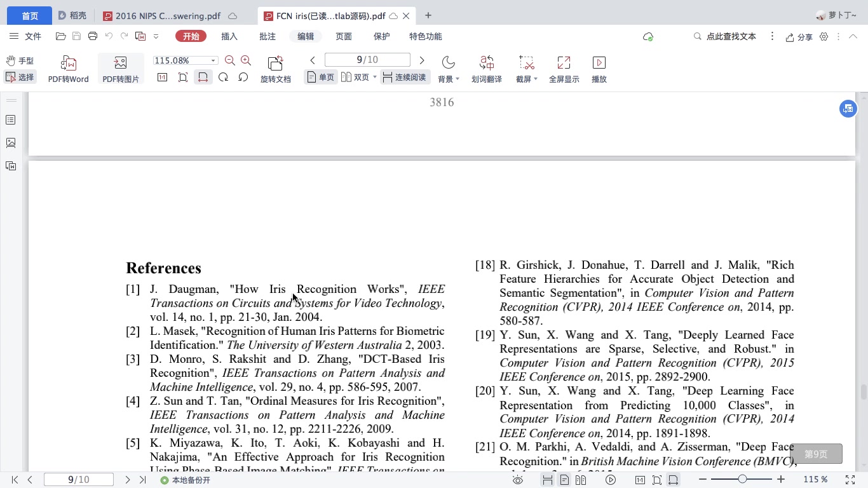Click the print icon
Image resolution: width=868 pixels, height=488 pixels.
[93, 36]
